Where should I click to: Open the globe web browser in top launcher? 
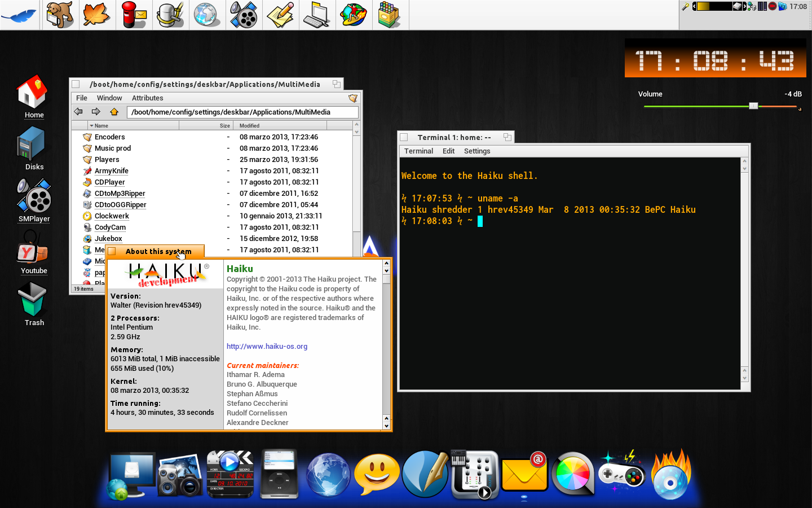[206, 15]
